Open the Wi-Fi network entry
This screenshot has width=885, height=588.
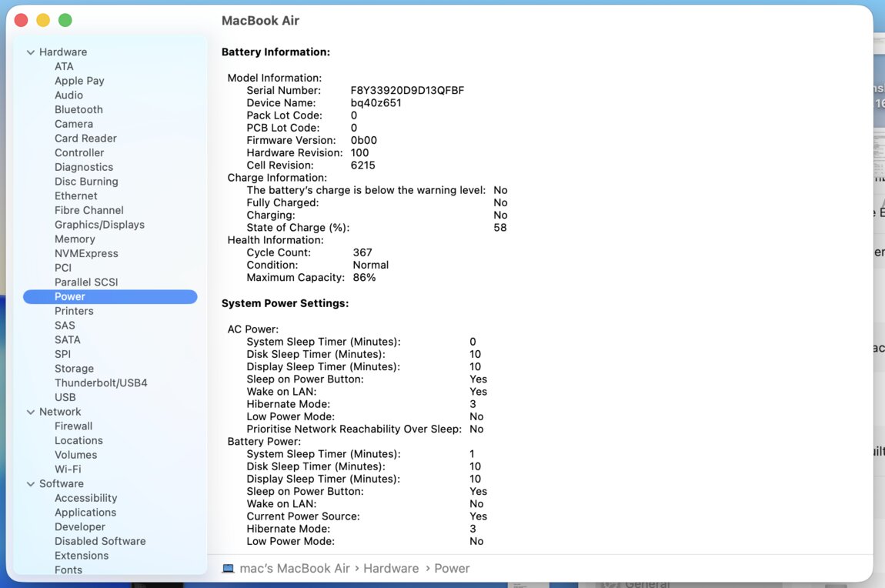tap(68, 469)
